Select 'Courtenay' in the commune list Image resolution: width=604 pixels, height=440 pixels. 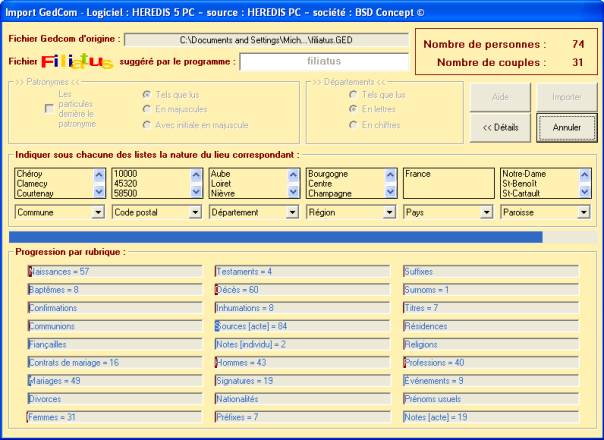tap(35, 193)
